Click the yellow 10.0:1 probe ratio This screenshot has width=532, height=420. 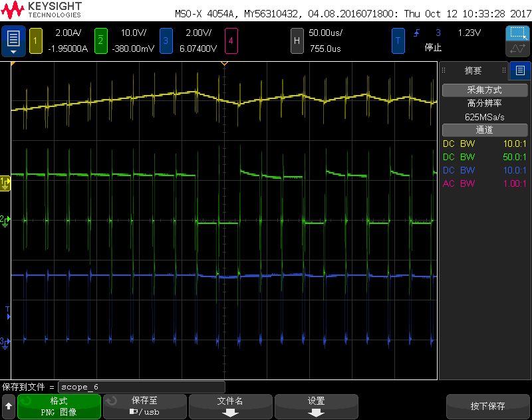coord(515,144)
